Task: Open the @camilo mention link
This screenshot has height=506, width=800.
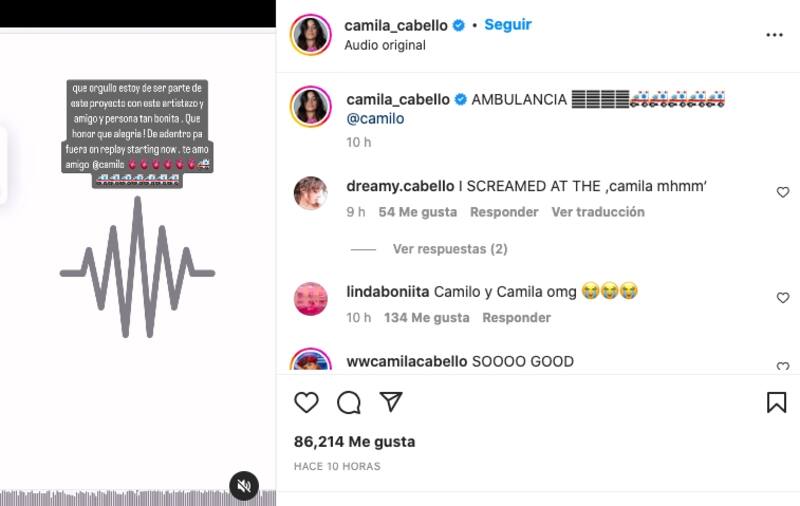Action: (375, 118)
